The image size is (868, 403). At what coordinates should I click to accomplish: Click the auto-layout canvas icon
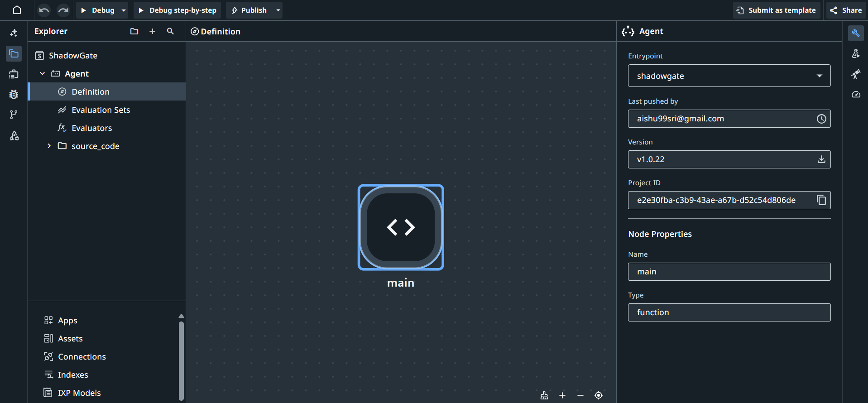pyautogui.click(x=544, y=395)
